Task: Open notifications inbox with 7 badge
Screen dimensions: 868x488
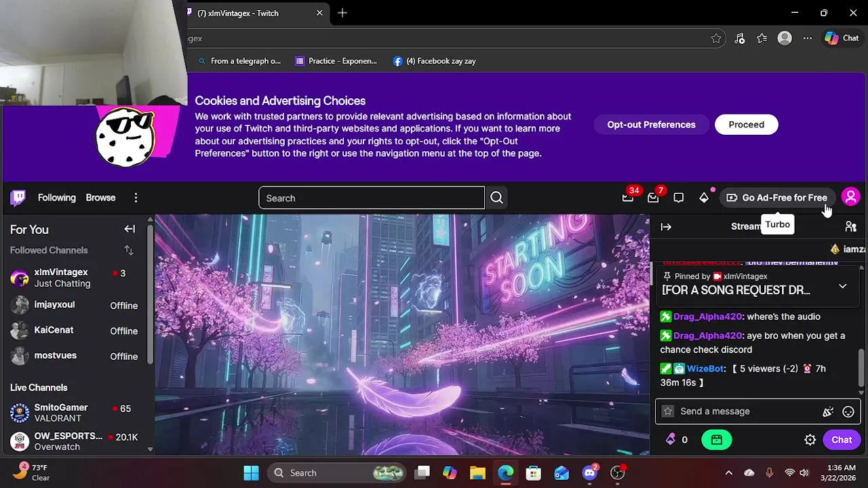Action: tap(653, 198)
